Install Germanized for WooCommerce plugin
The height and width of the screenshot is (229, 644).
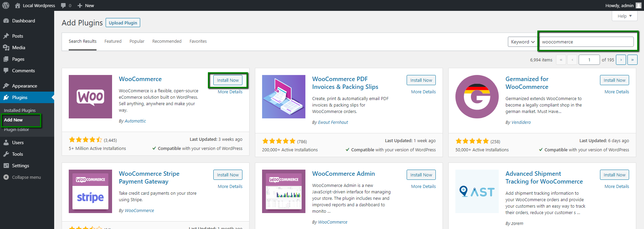(615, 80)
